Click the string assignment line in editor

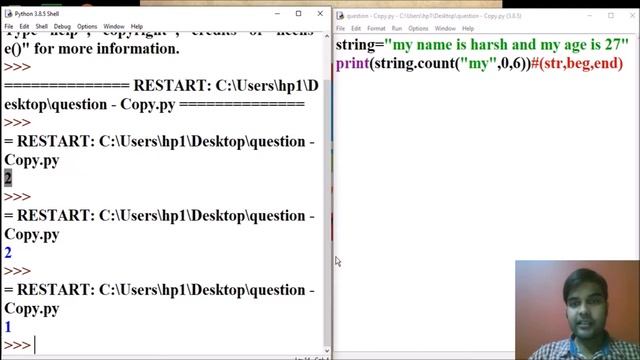click(482, 44)
